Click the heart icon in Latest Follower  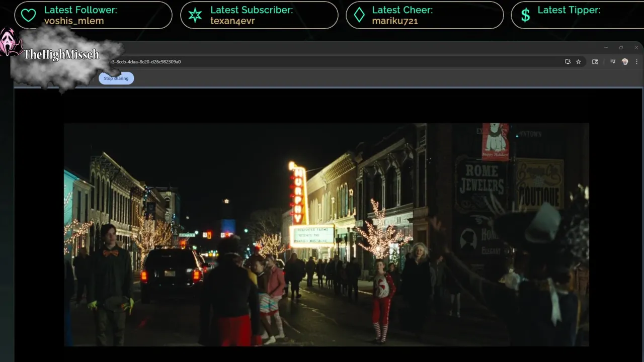pos(29,16)
